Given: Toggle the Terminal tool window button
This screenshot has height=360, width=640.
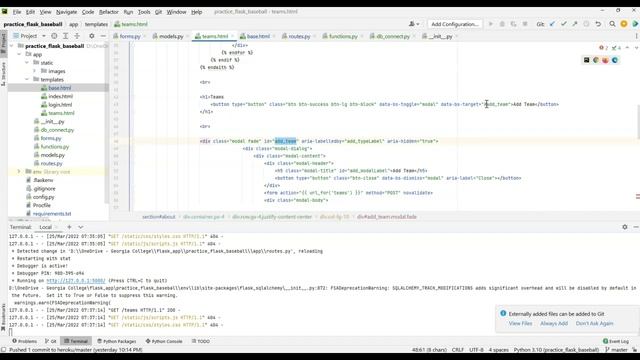Looking at the screenshot, I should click(76, 341).
